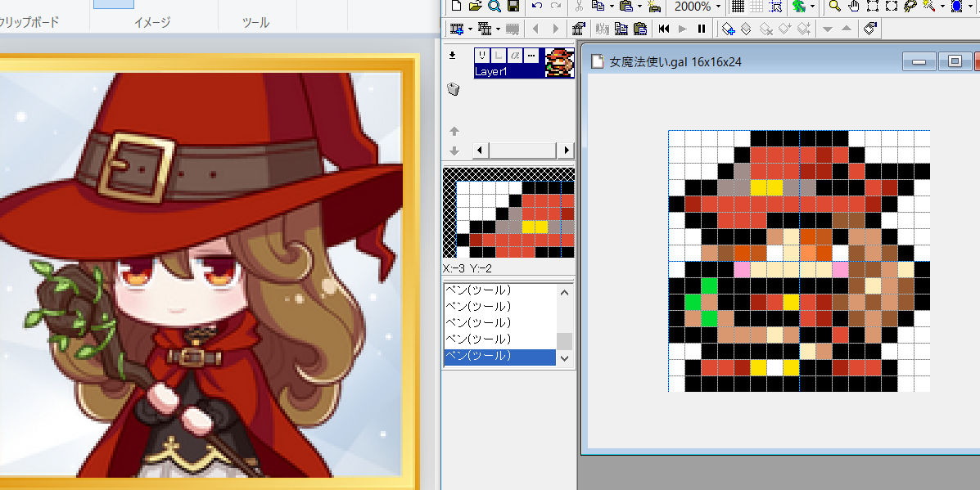This screenshot has height=490, width=980.
Task: Pause the animation playback
Action: [x=702, y=29]
